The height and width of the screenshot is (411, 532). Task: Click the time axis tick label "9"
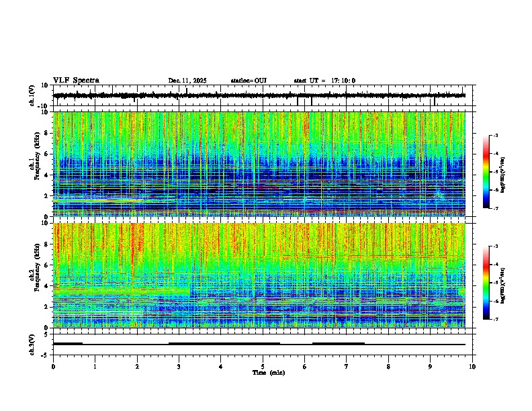coord(430,367)
